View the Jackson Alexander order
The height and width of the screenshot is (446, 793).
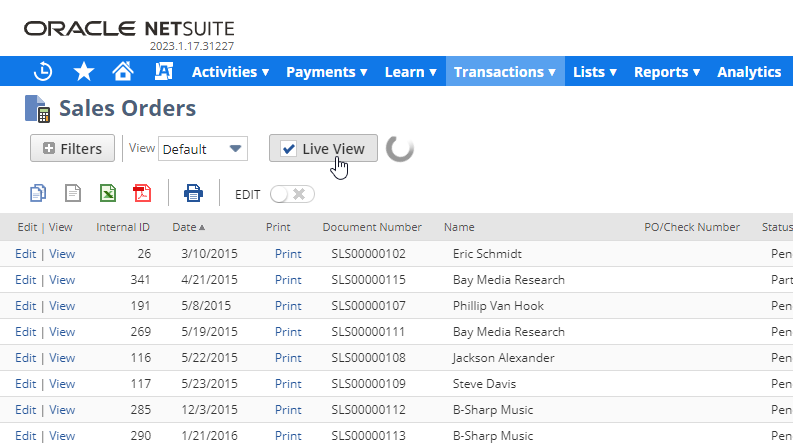(62, 358)
